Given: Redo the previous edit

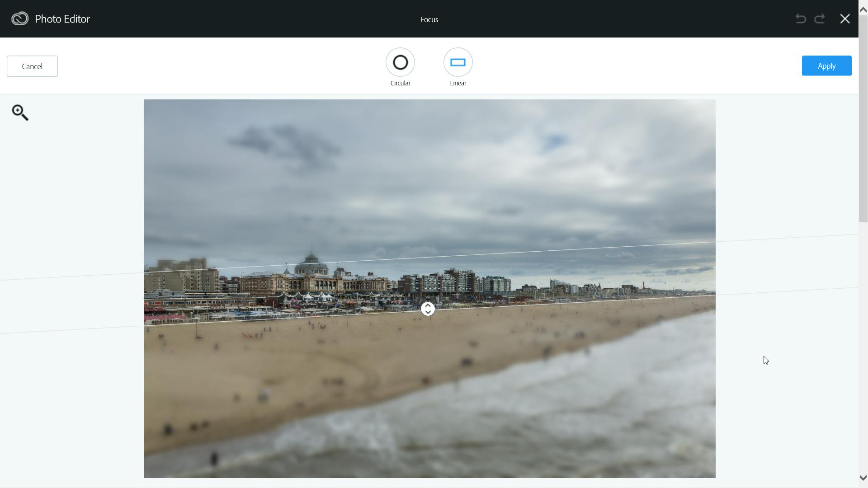Looking at the screenshot, I should point(820,19).
